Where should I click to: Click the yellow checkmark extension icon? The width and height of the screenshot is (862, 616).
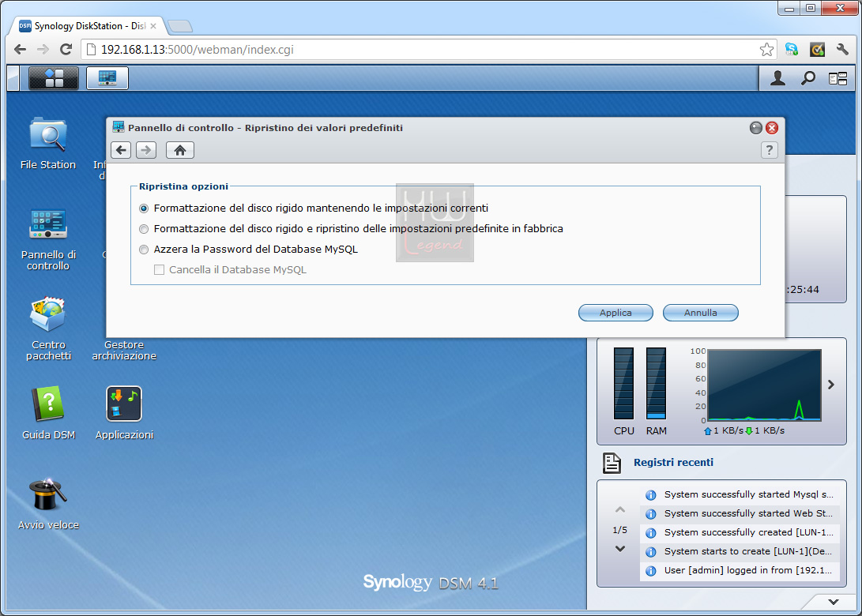(818, 50)
